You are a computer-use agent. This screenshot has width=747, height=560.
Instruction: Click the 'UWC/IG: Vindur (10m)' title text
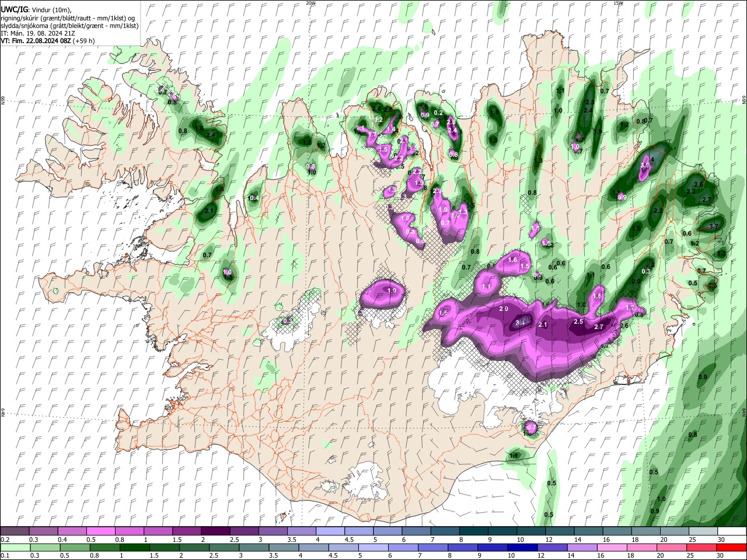(x=36, y=10)
